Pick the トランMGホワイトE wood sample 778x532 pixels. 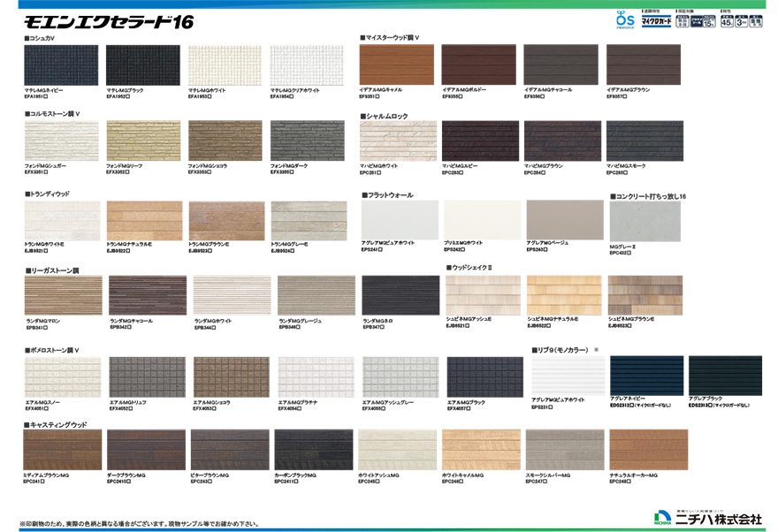(63, 221)
